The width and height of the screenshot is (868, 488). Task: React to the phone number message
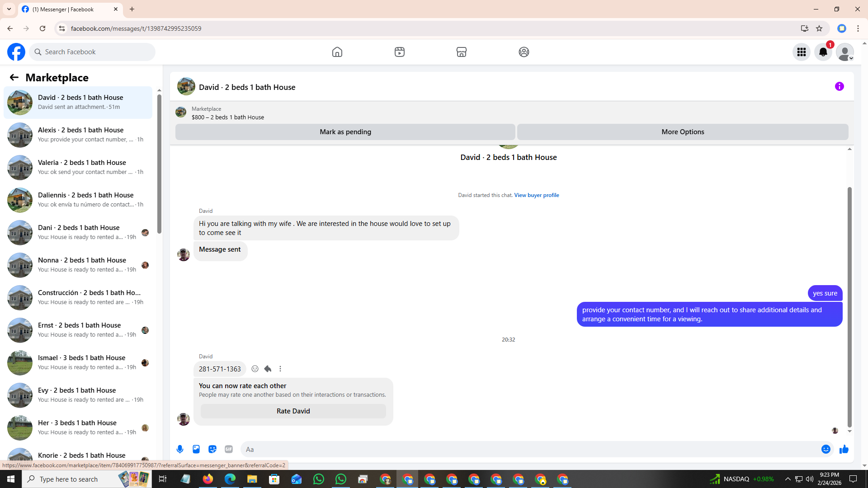(255, 369)
